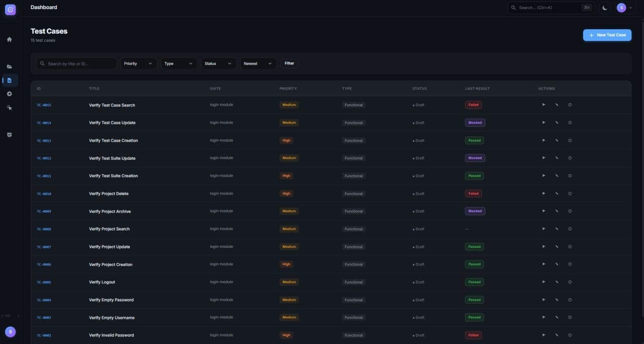The height and width of the screenshot is (344, 644).
Task: Click the LAST RESULT column header
Action: (477, 89)
